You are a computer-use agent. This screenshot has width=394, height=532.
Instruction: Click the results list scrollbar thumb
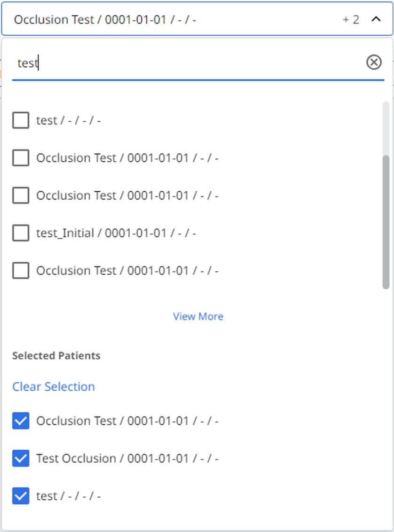pyautogui.click(x=386, y=222)
